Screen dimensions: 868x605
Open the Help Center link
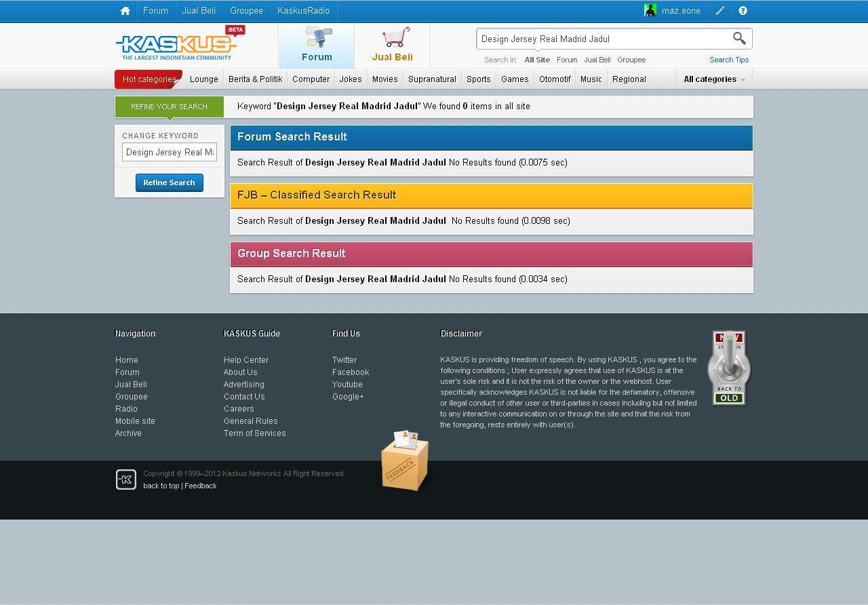click(246, 360)
